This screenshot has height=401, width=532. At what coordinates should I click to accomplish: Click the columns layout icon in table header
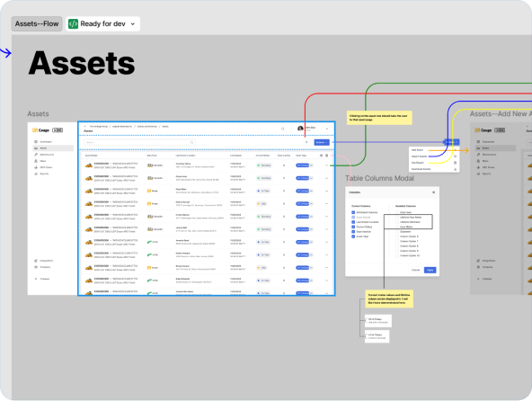click(x=327, y=156)
